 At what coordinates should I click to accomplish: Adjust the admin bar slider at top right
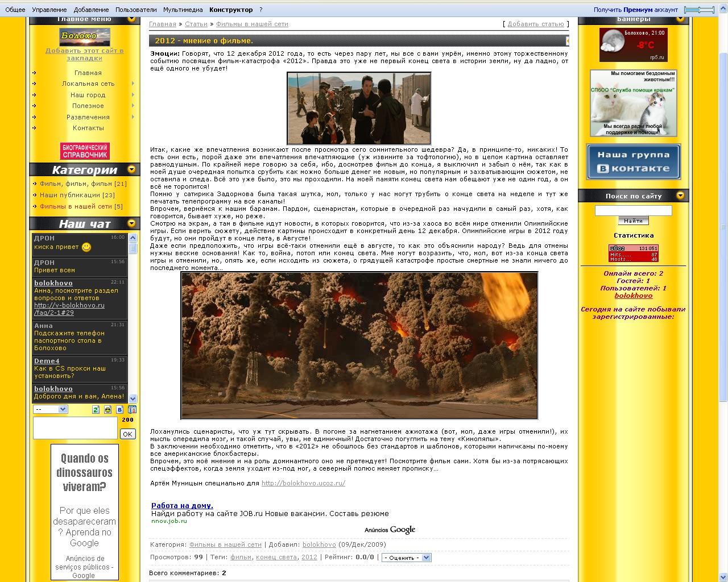(x=699, y=10)
